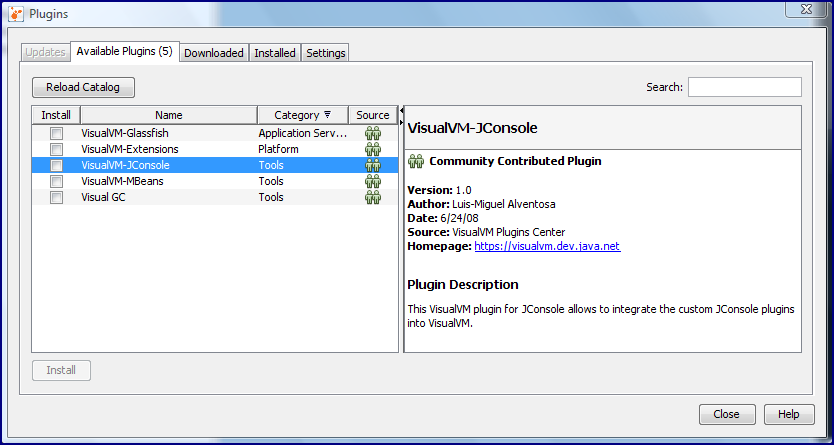834x445 pixels.
Task: Select the Visual GC plugin row
Action: [x=215, y=197]
